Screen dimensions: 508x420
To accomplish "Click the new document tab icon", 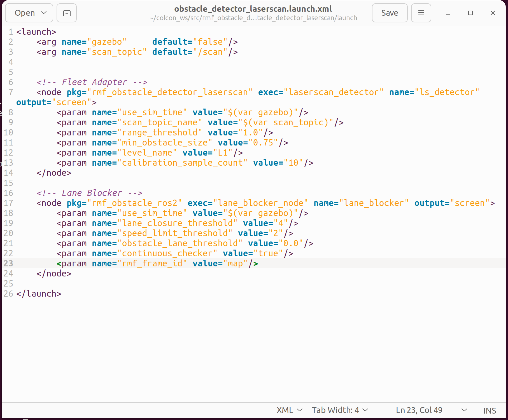I will 67,13.
